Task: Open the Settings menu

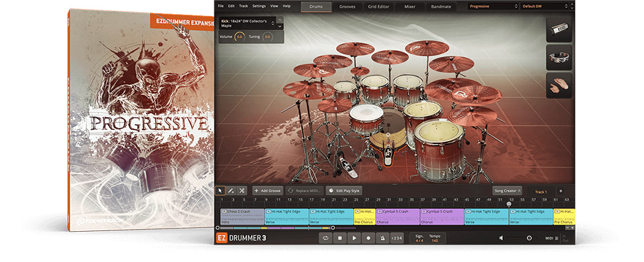Action: (x=259, y=6)
